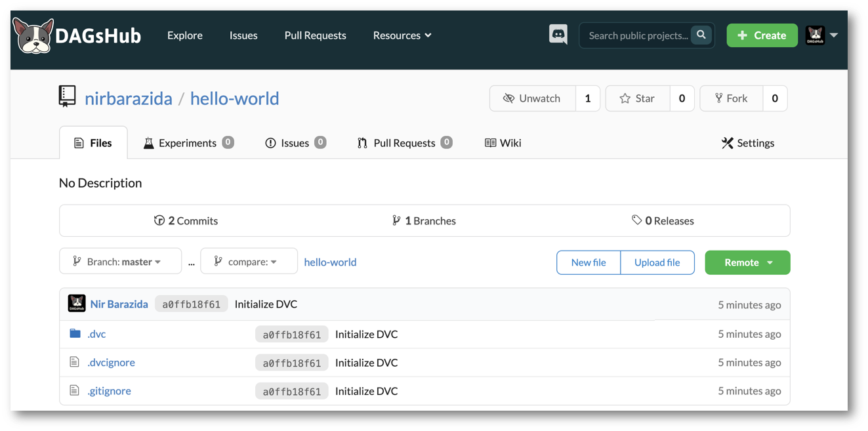Click the search magnifier icon
This screenshot has height=431, width=868.
(701, 35)
